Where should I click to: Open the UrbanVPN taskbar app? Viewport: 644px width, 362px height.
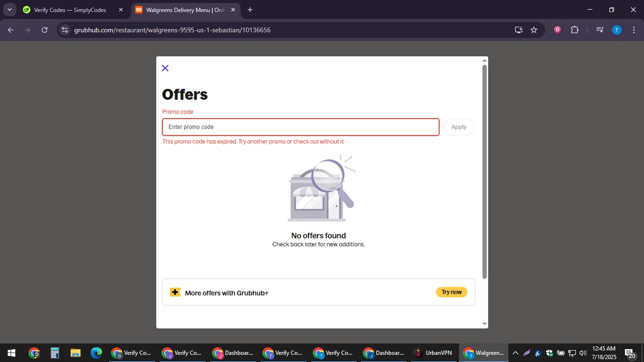point(434,353)
